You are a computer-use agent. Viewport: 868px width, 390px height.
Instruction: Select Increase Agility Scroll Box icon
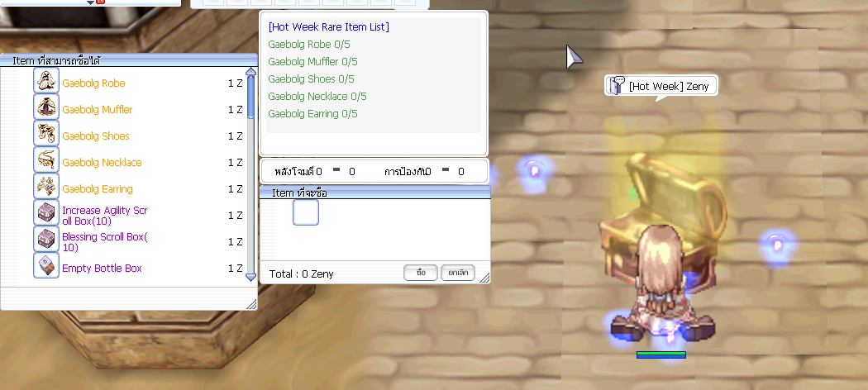pos(46,213)
